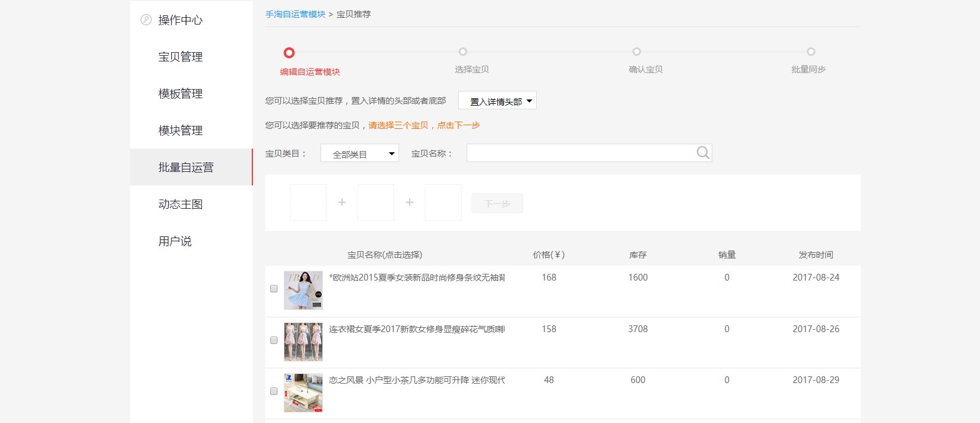Tick the 连衣裙女夏季2017 item checkbox
The height and width of the screenshot is (423, 980).
click(x=274, y=340)
